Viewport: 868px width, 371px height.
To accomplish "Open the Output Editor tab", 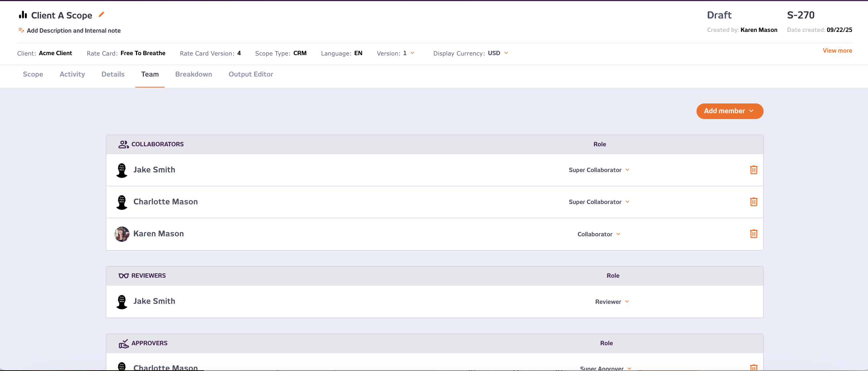I will pos(251,74).
